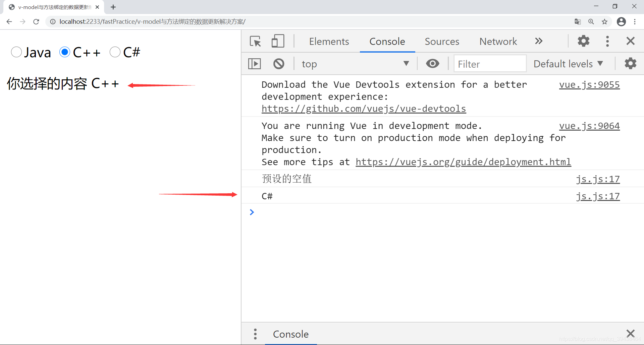Close the DevTools panel

(631, 41)
